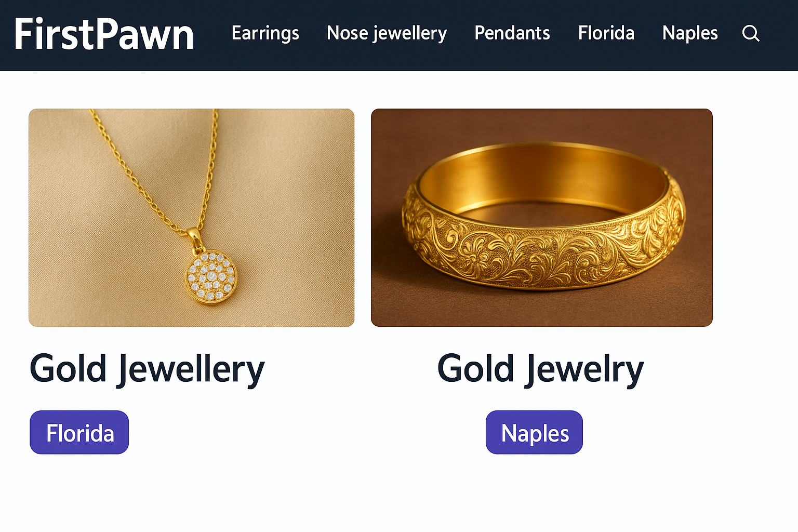Open the gold pendant necklace photo

pos(191,217)
